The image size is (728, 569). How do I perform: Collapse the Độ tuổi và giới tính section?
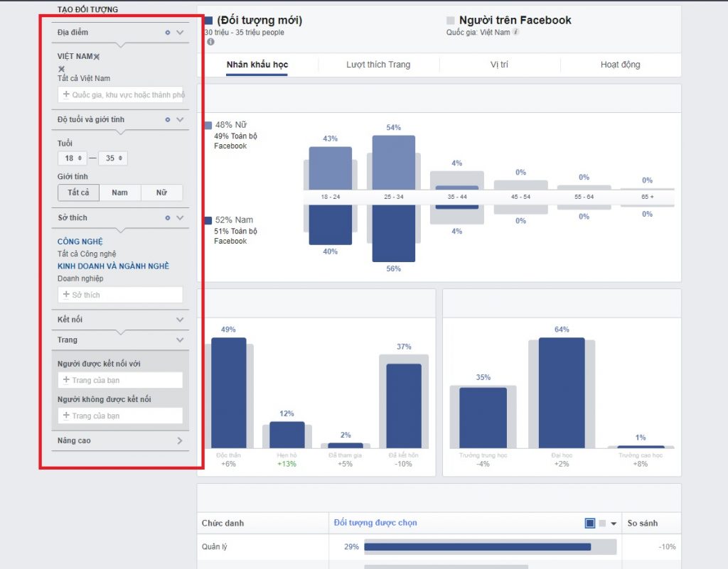click(x=180, y=119)
